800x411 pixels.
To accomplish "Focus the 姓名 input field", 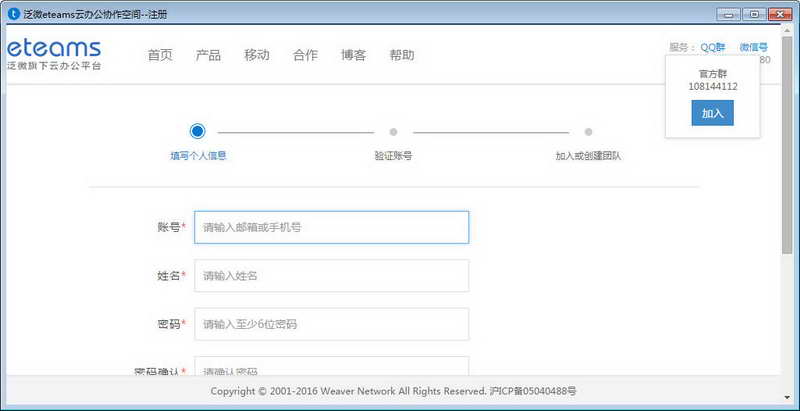I will coord(332,276).
